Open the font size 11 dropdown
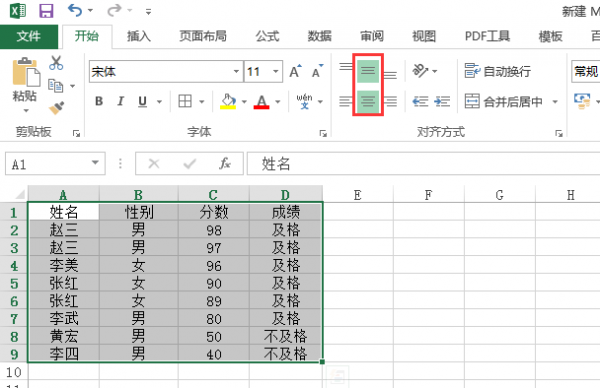600x388 pixels. (x=276, y=72)
